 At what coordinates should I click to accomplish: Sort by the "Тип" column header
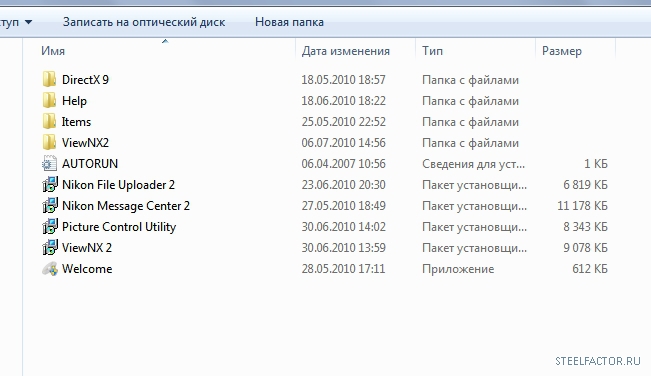[x=432, y=51]
